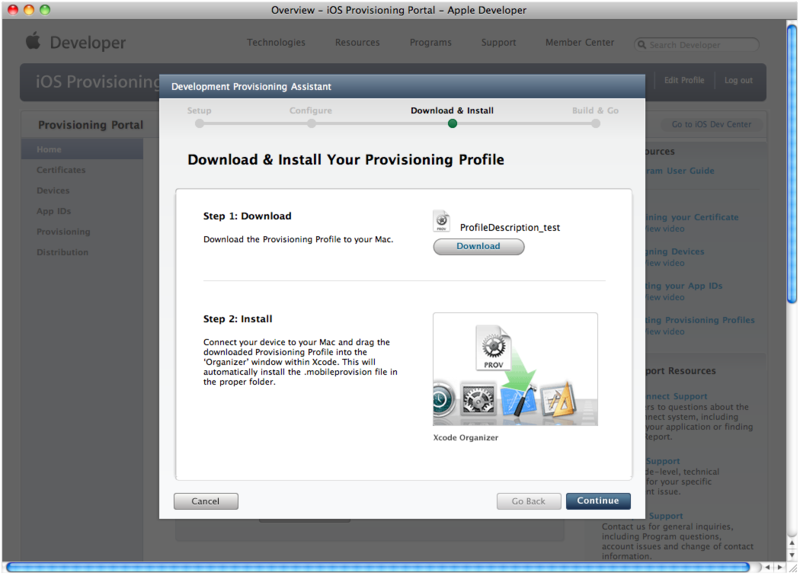Click the Continue button
Image resolution: width=800 pixels, height=576 pixels.
tap(598, 501)
